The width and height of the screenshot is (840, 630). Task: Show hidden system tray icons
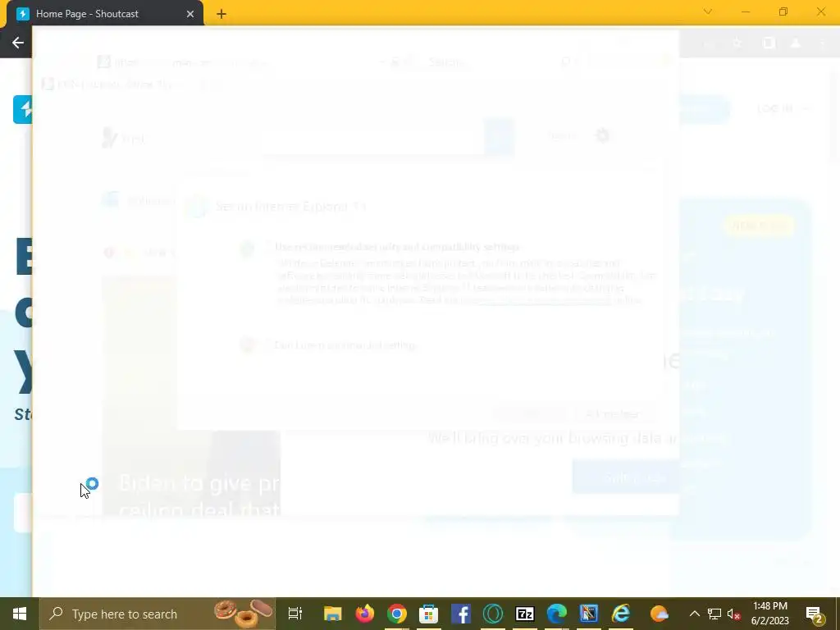pos(694,614)
